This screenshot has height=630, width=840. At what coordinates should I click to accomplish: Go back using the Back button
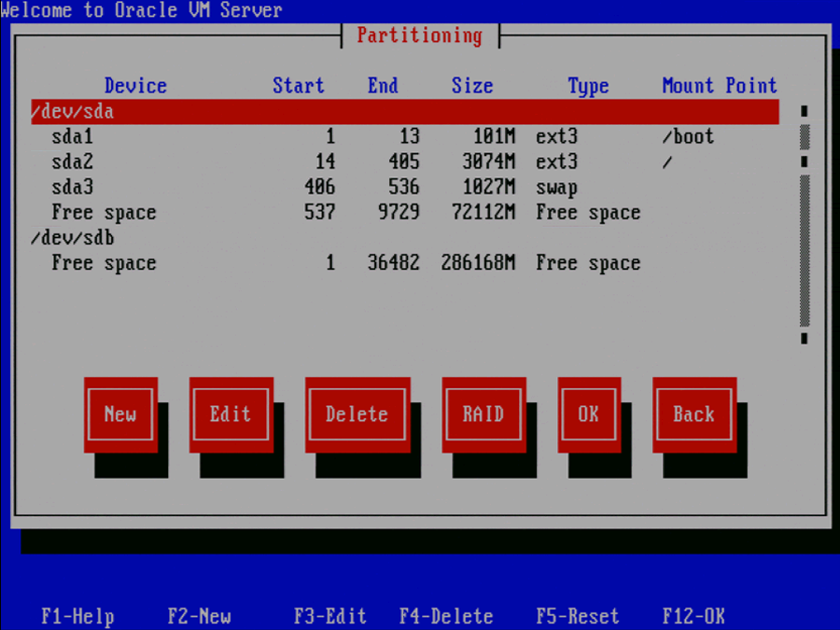[694, 414]
